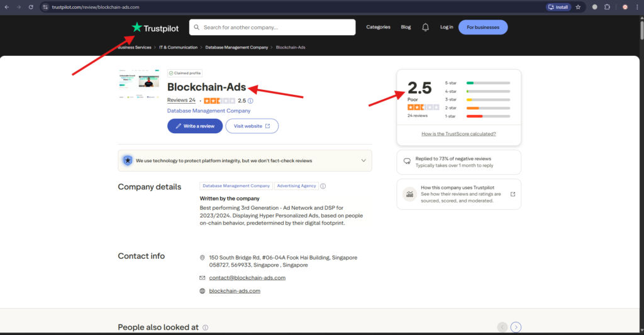Focus the Search for another company field
This screenshot has height=335, width=644.
277,28
